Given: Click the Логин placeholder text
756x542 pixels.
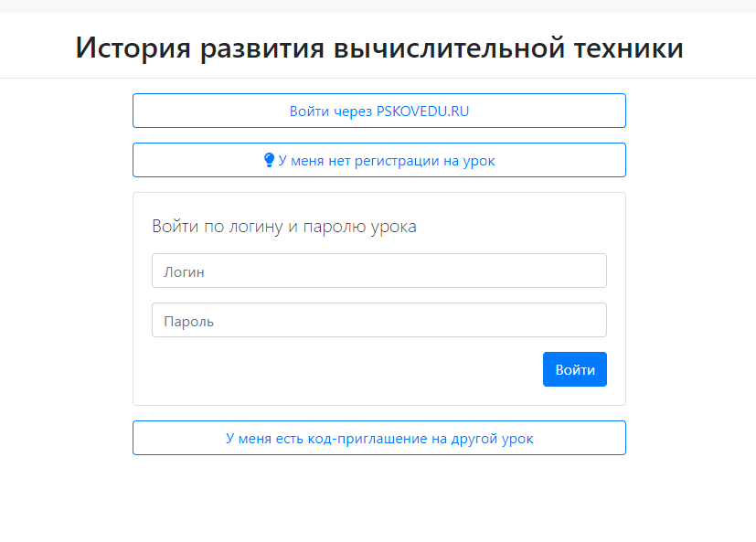Looking at the screenshot, I should tap(184, 272).
